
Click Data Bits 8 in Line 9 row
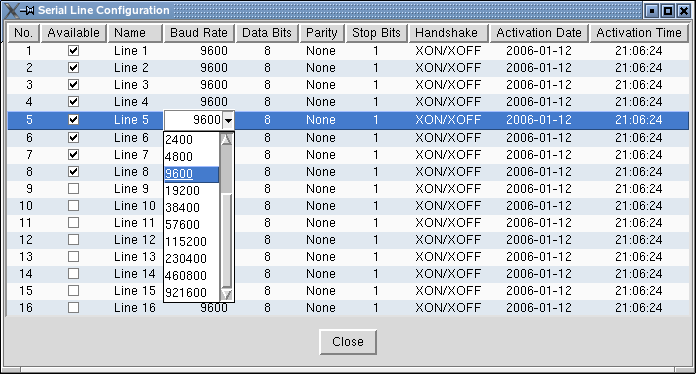tap(267, 189)
